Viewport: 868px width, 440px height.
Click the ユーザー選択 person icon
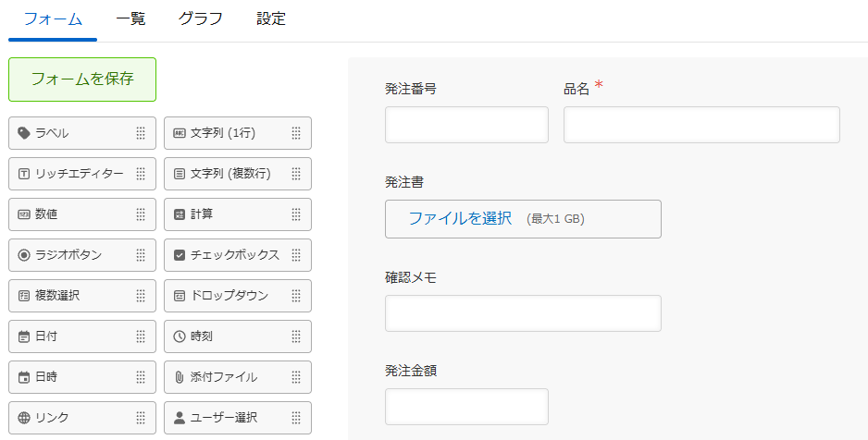pyautogui.click(x=180, y=417)
